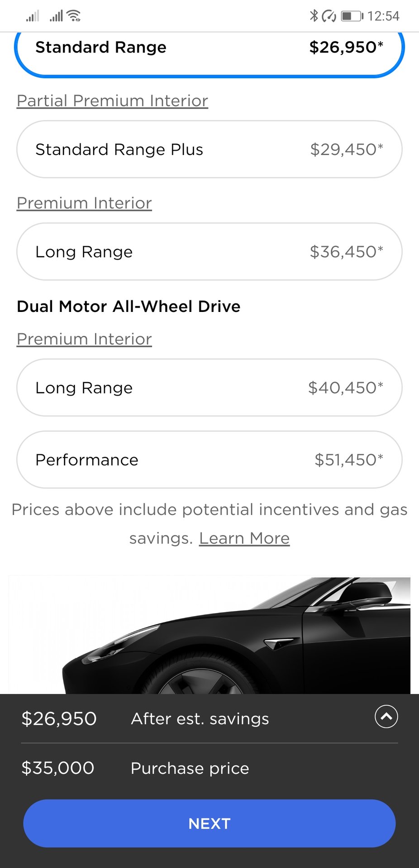Tap the gauge icon beside Bluetooth
Screen dimensions: 419x868
[x=329, y=16]
